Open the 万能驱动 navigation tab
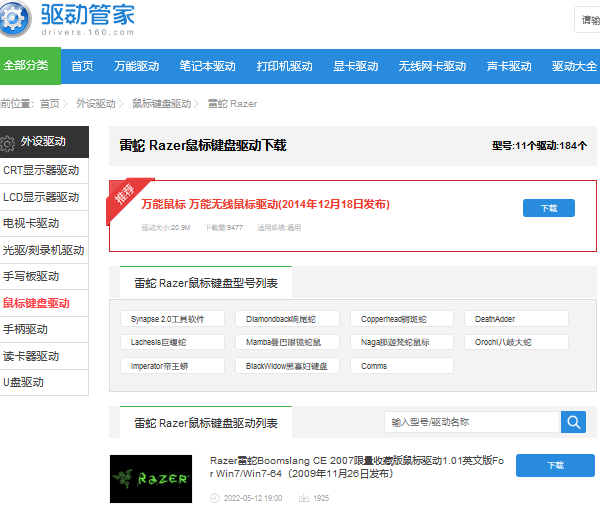Screen dimensions: 600x506 (136, 66)
